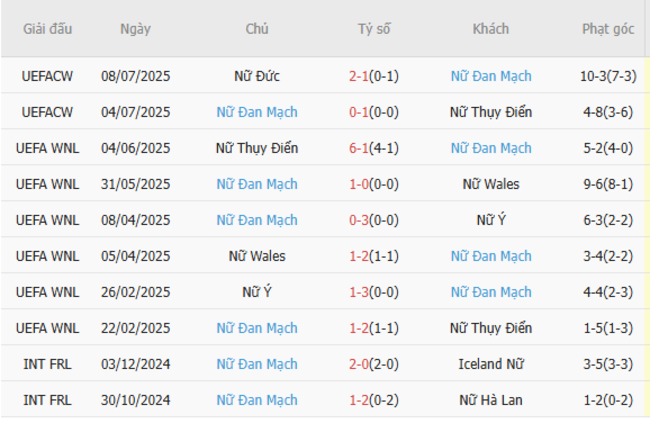The image size is (650, 432).
Task: Open Nữ Đan Mạch link in 04/07/2025 row
Action: pyautogui.click(x=257, y=112)
